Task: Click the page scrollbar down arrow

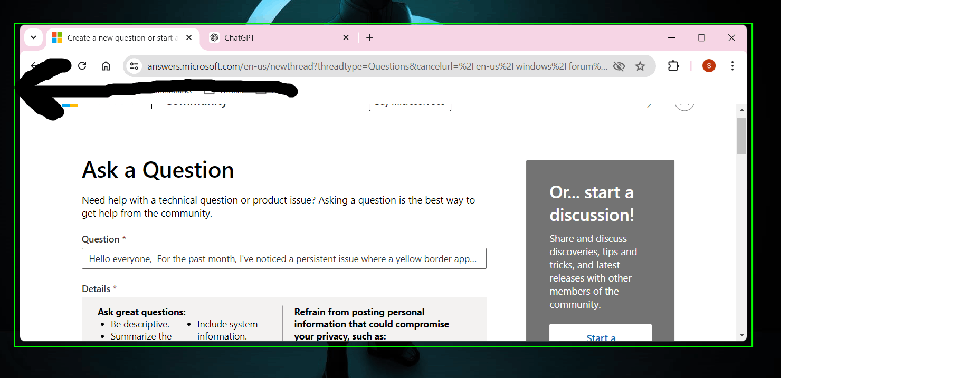Action: (741, 335)
